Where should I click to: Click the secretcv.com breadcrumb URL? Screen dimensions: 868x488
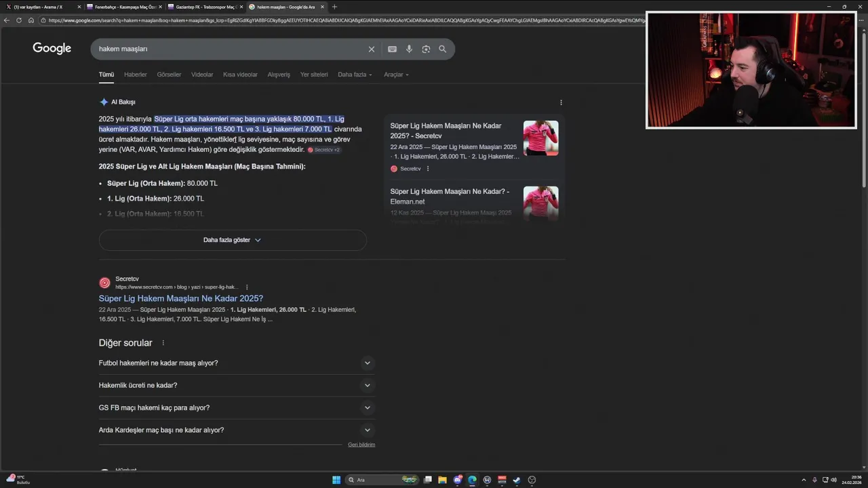[x=177, y=287]
